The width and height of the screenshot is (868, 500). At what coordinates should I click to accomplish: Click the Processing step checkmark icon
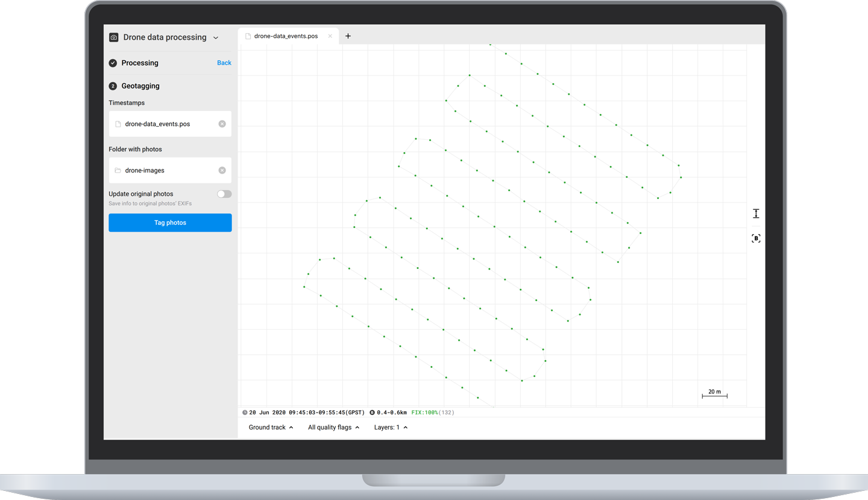[x=113, y=63]
